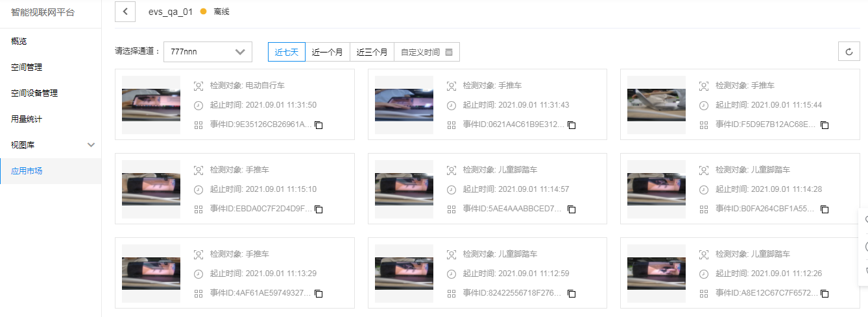Copy event ID EBDA0C7F2D4D9F

319,209
